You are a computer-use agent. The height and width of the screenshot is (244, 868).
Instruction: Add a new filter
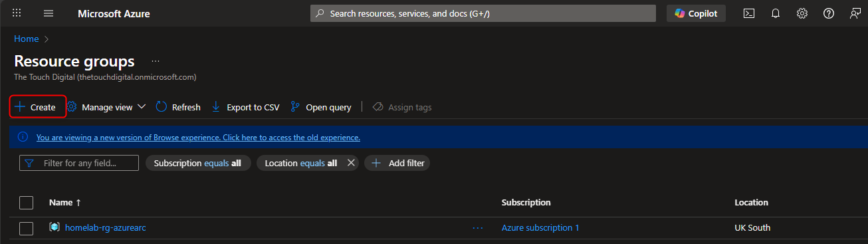tap(397, 163)
